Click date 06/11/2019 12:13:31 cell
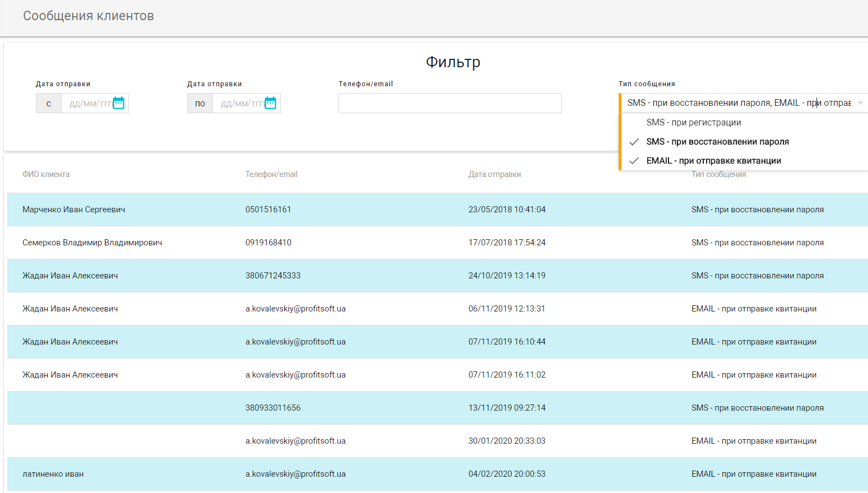868x493 pixels. point(507,309)
